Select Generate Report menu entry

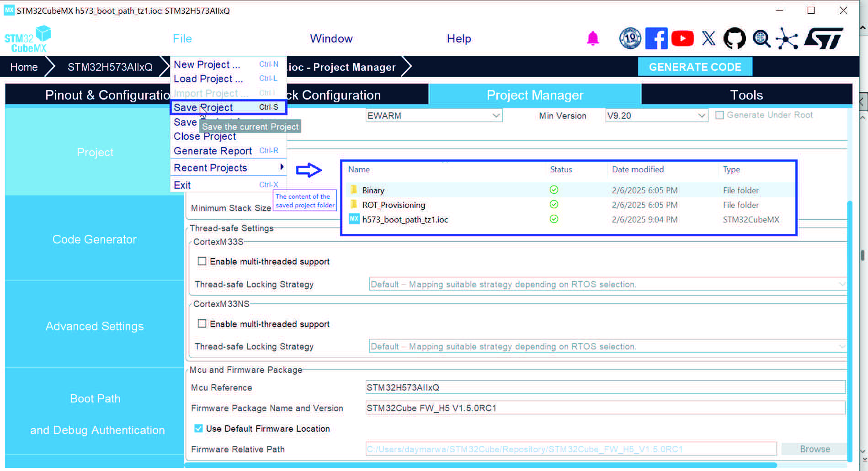(228, 151)
